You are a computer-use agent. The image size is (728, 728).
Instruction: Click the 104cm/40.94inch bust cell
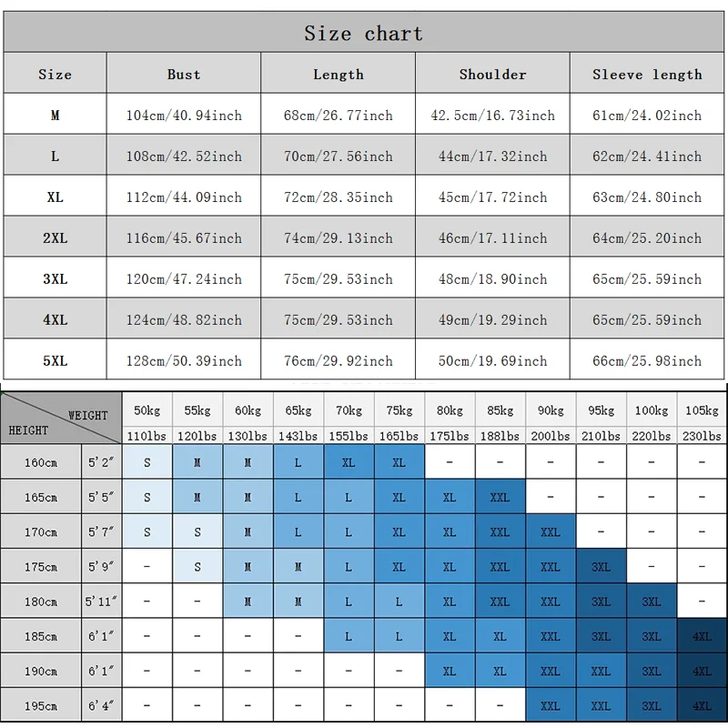[184, 116]
